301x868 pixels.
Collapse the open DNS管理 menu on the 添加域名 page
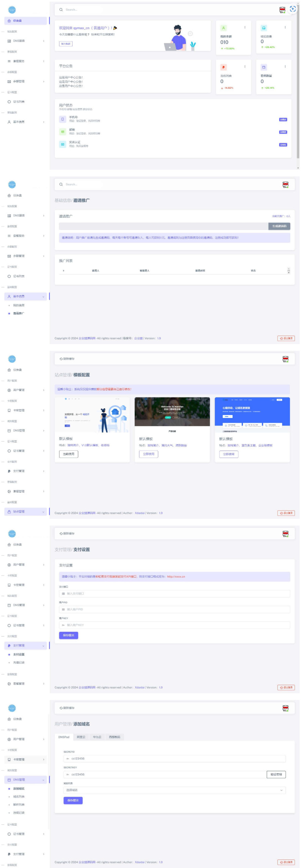tap(43, 780)
